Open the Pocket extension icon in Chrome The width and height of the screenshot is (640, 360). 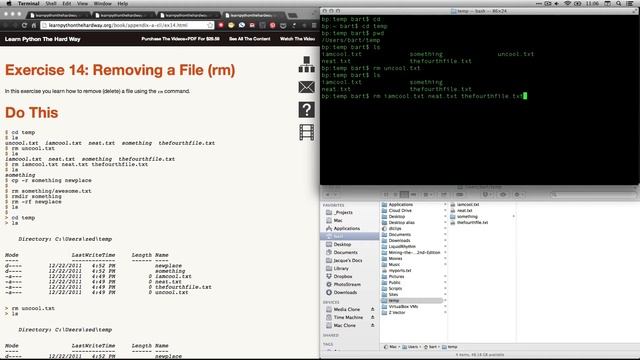click(x=283, y=25)
